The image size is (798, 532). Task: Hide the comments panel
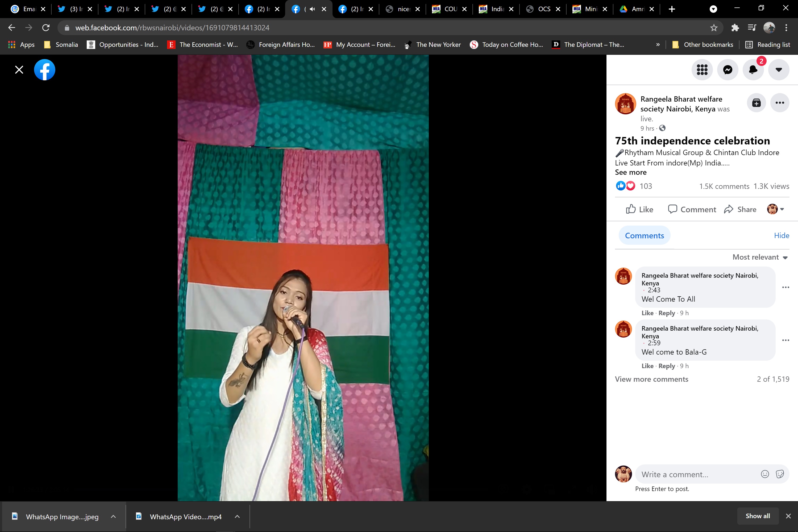click(x=782, y=235)
